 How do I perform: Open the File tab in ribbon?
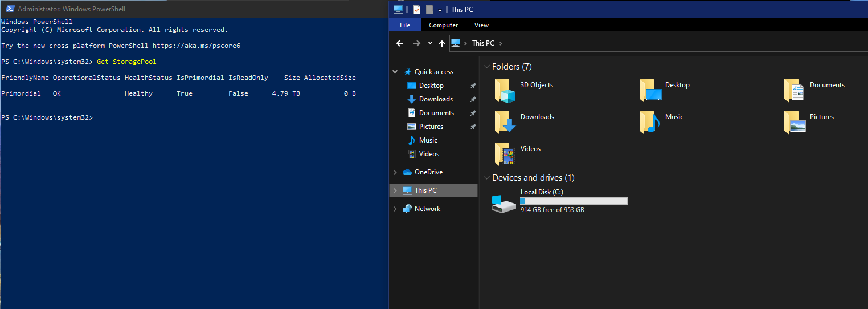point(405,25)
